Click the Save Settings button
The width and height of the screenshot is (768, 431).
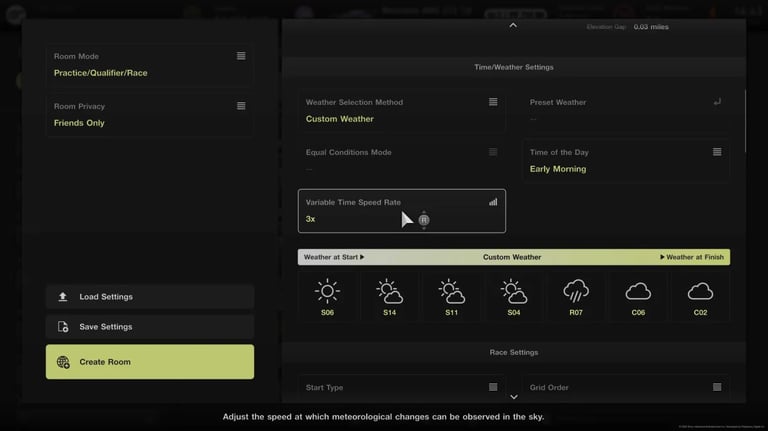[150, 327]
